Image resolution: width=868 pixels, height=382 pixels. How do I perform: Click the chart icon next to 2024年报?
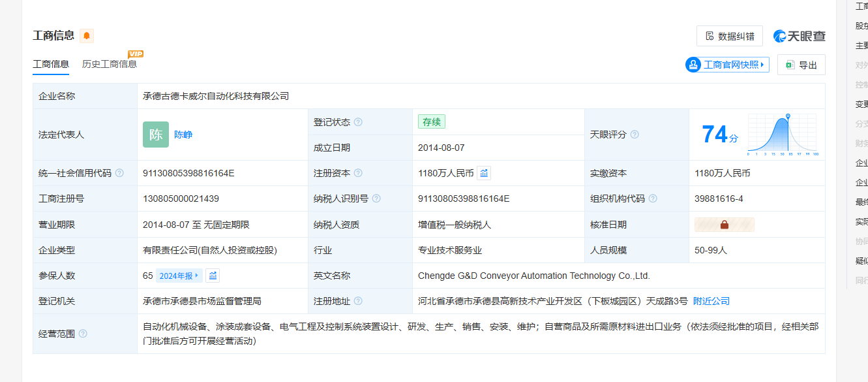(213, 276)
